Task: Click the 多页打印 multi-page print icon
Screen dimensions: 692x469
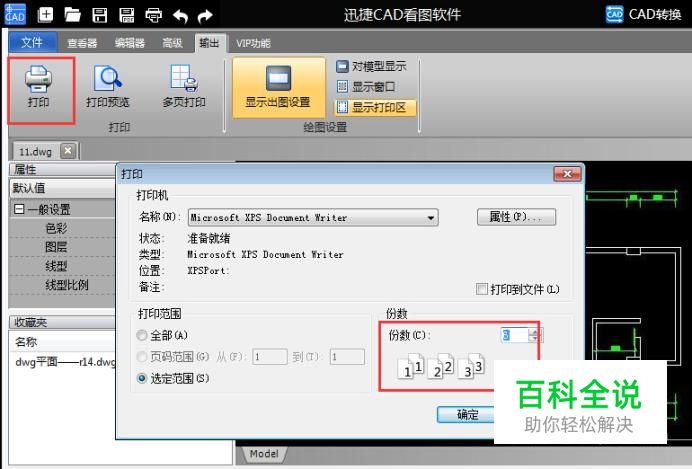Action: [x=184, y=87]
